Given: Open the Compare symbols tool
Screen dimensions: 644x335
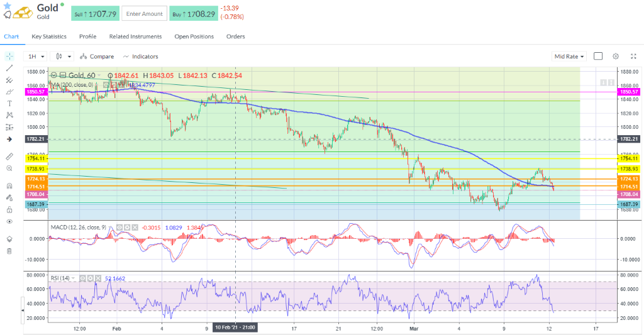Looking at the screenshot, I should click(97, 57).
